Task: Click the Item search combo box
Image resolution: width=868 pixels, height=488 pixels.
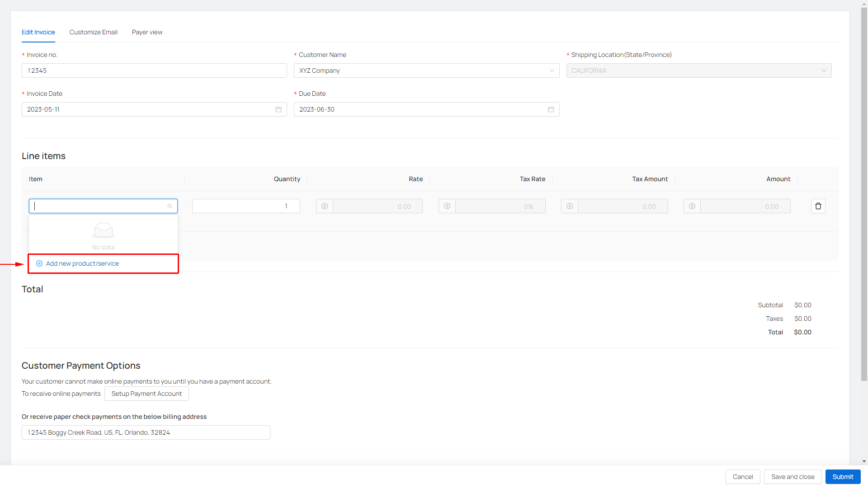Action: click(99, 206)
